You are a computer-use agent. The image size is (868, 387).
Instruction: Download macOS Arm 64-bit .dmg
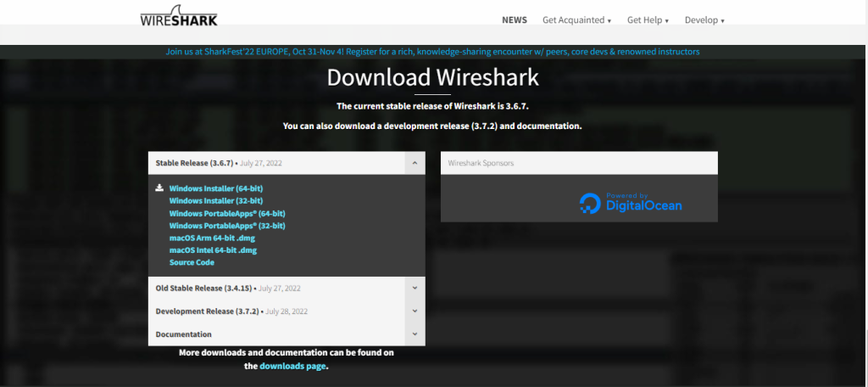coord(212,238)
